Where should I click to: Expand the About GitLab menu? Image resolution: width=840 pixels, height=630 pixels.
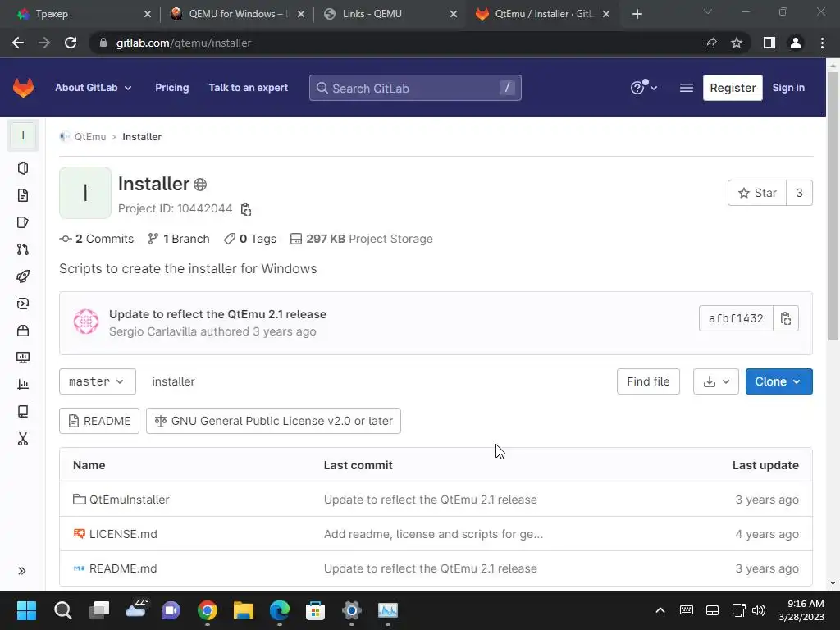(94, 88)
